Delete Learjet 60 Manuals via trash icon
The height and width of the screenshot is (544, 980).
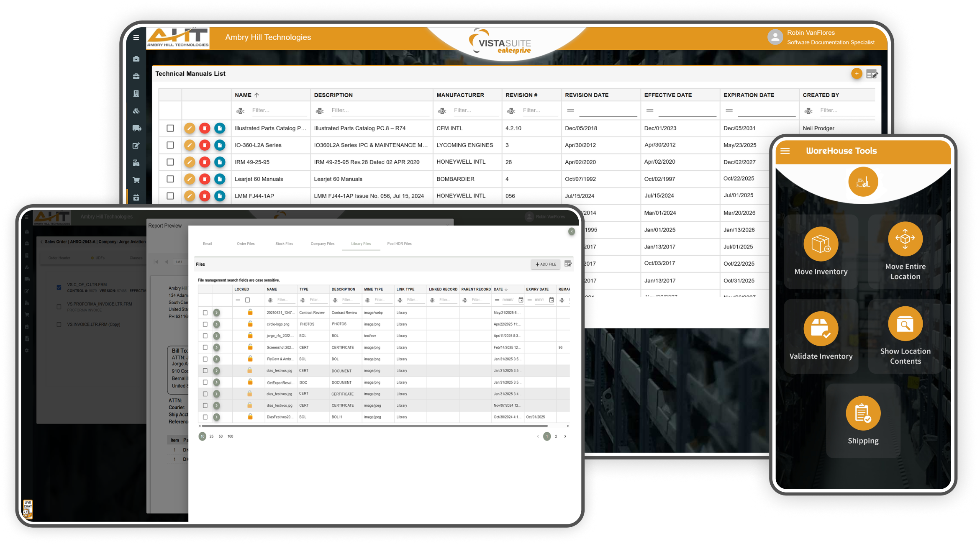pos(205,179)
